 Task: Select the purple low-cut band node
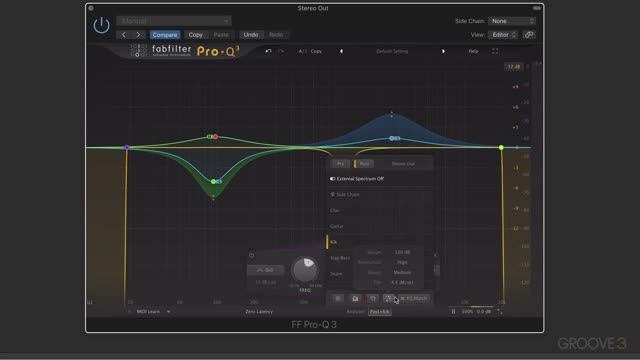coord(127,147)
